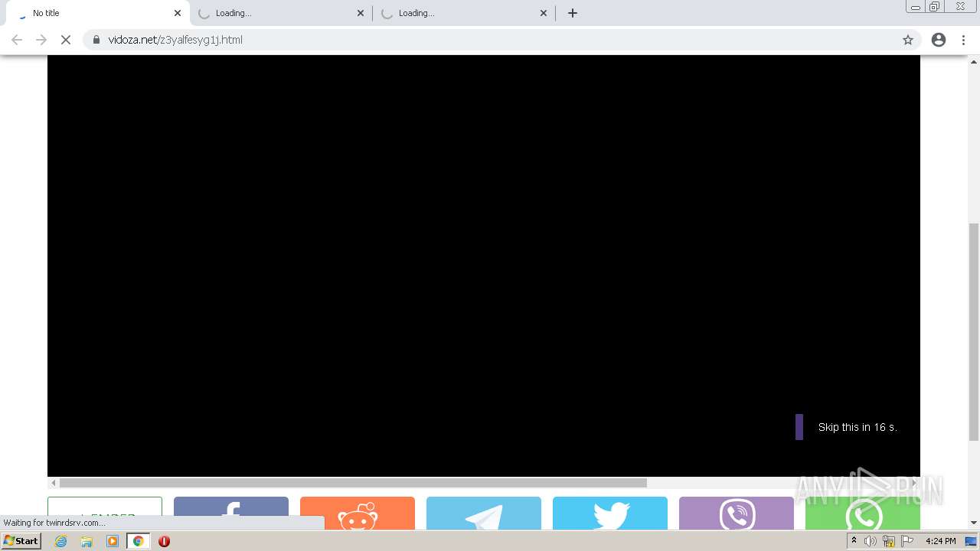Screen dimensions: 980x551
Task: Bookmark this page with the star
Action: [908, 40]
